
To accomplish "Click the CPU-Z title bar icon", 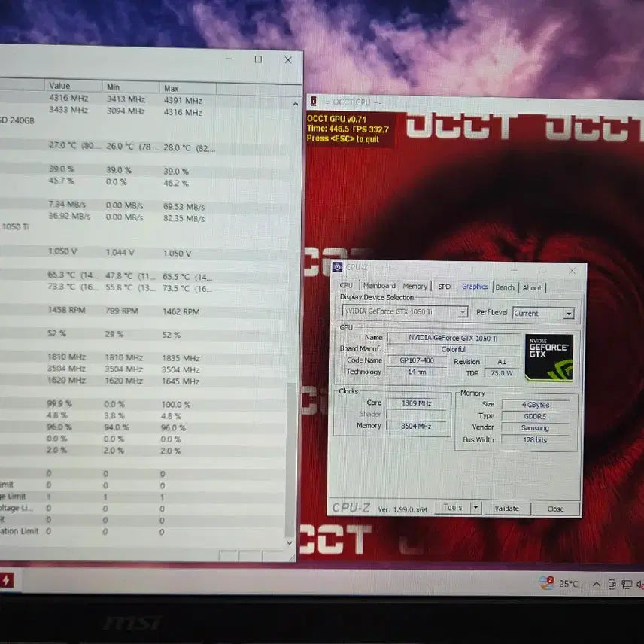I will 337,267.
